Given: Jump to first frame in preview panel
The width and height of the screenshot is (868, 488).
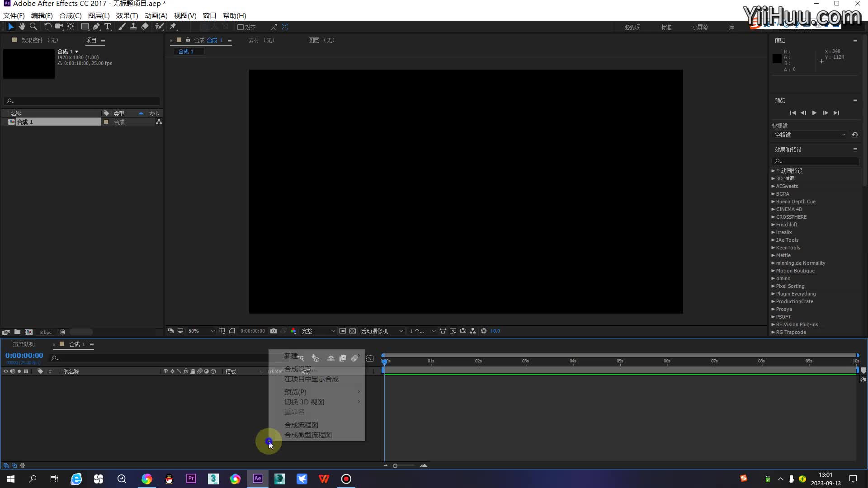Looking at the screenshot, I should [793, 113].
